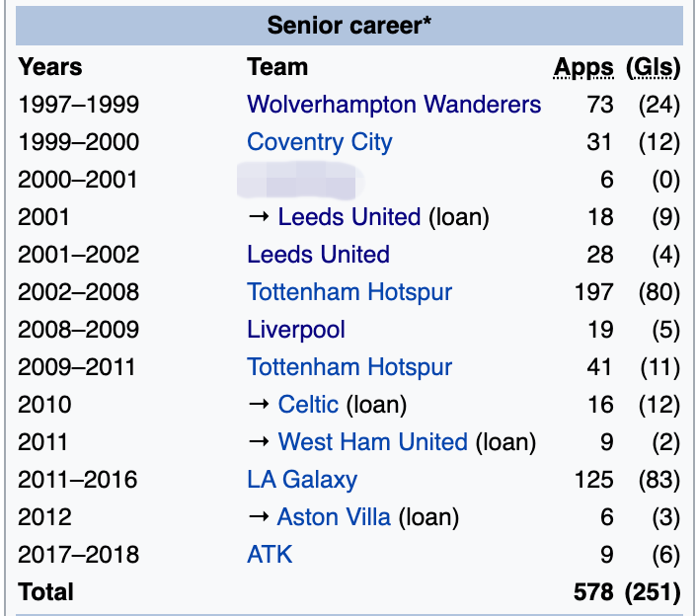The height and width of the screenshot is (616, 697).
Task: Click the Coventry City link
Action: 319,142
